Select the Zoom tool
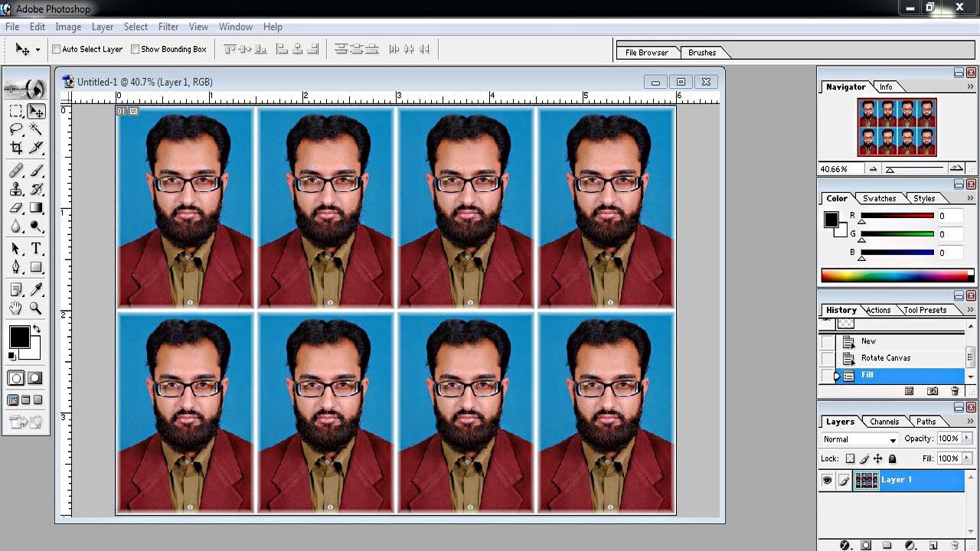Screen dimensions: 980x551 [x=36, y=308]
